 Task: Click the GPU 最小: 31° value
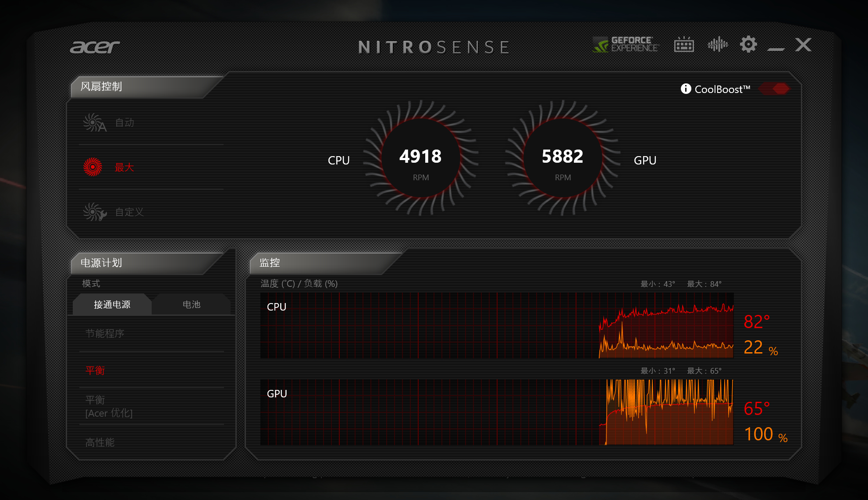pyautogui.click(x=658, y=371)
